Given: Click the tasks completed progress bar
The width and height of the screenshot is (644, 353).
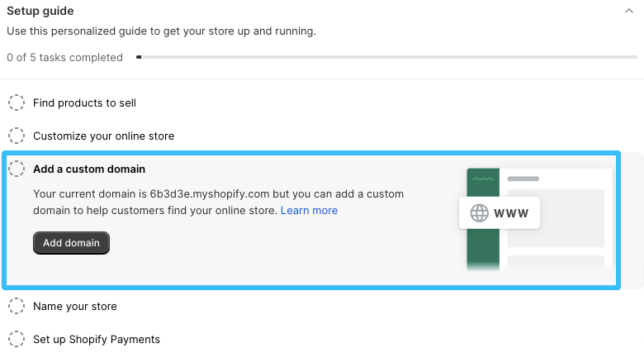Looking at the screenshot, I should coord(386,57).
